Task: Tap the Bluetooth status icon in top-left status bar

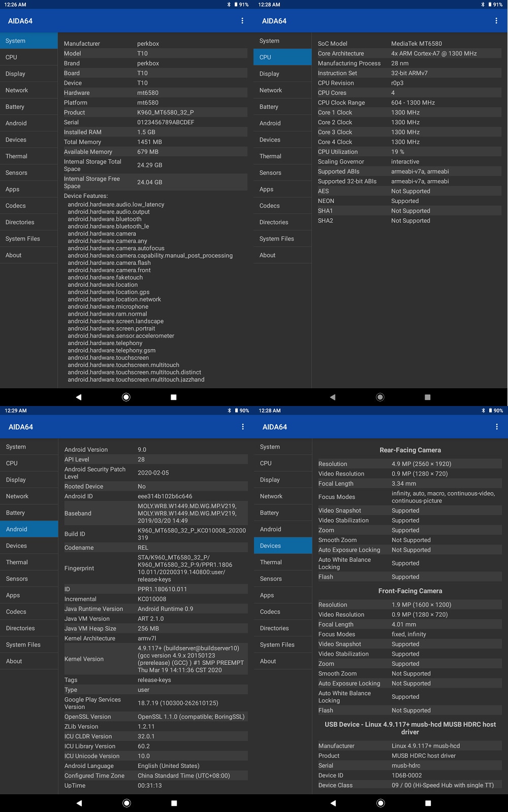Action: point(229,5)
